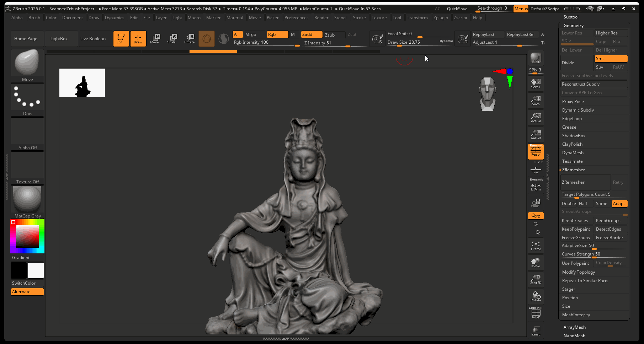
Task: Click the LightBox button
Action: point(59,39)
